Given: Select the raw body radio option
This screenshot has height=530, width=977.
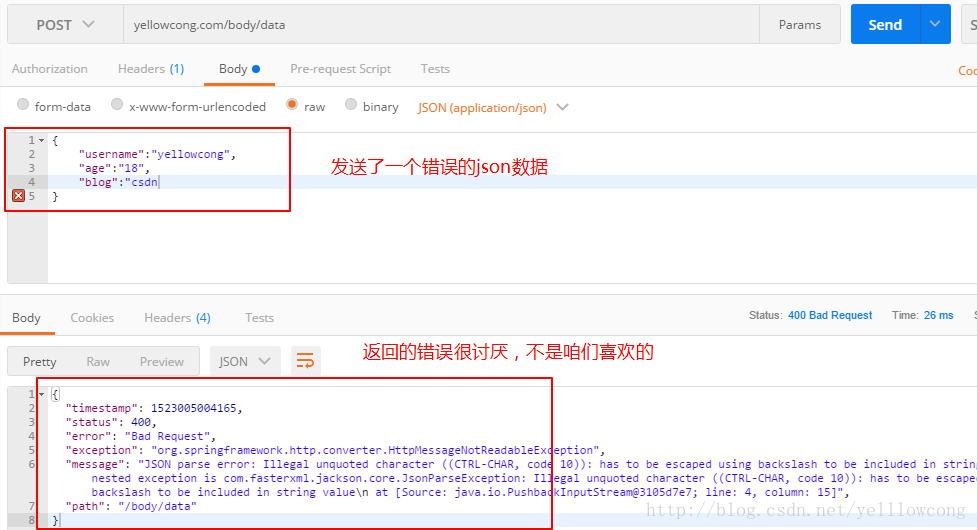Looking at the screenshot, I should point(292,105).
